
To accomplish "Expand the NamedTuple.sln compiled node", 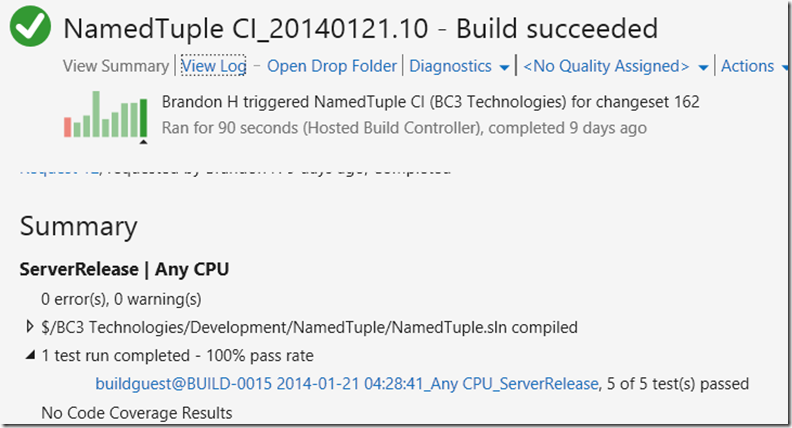I will 30,327.
